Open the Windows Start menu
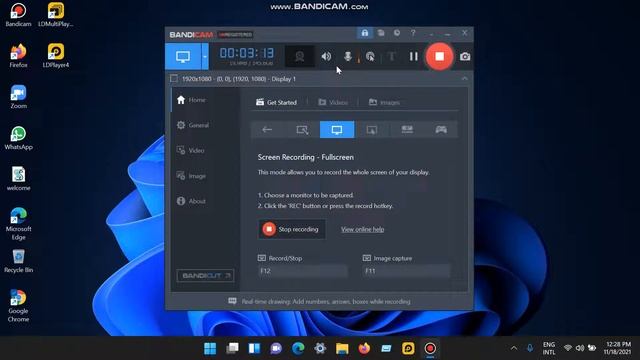The height and width of the screenshot is (360, 640). [x=210, y=348]
